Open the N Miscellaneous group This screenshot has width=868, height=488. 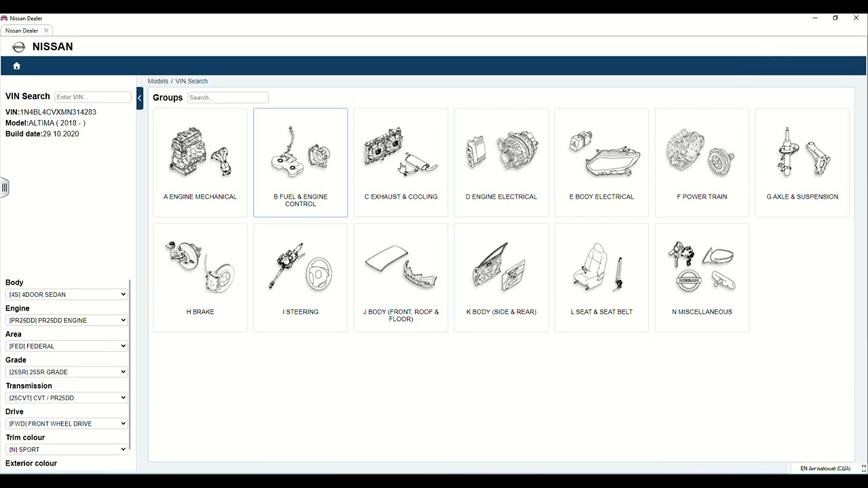pos(702,278)
